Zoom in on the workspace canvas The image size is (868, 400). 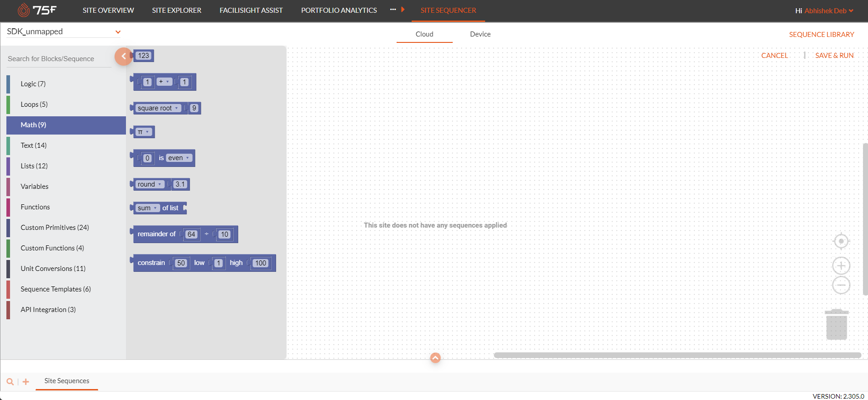[841, 265]
